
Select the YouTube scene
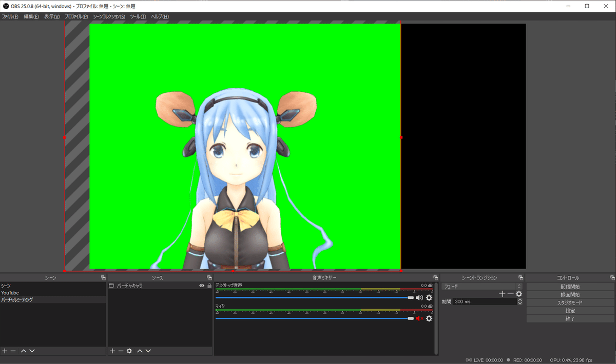click(x=53, y=293)
